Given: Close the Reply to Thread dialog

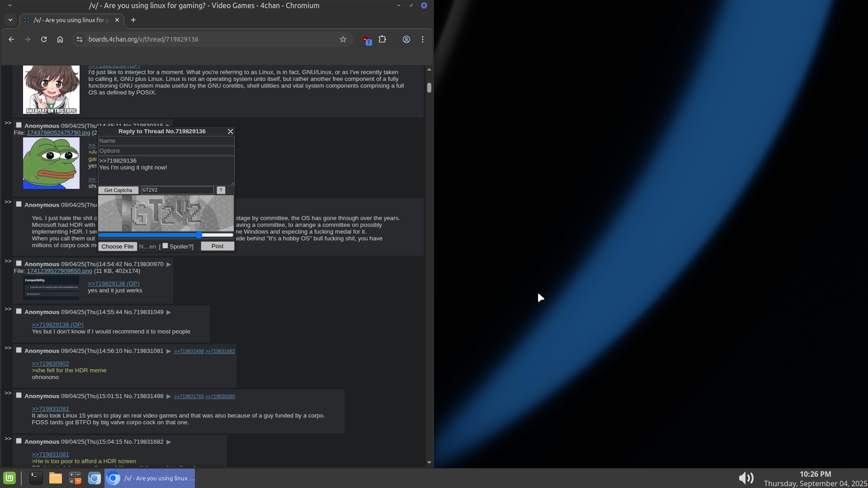Looking at the screenshot, I should pos(231,131).
